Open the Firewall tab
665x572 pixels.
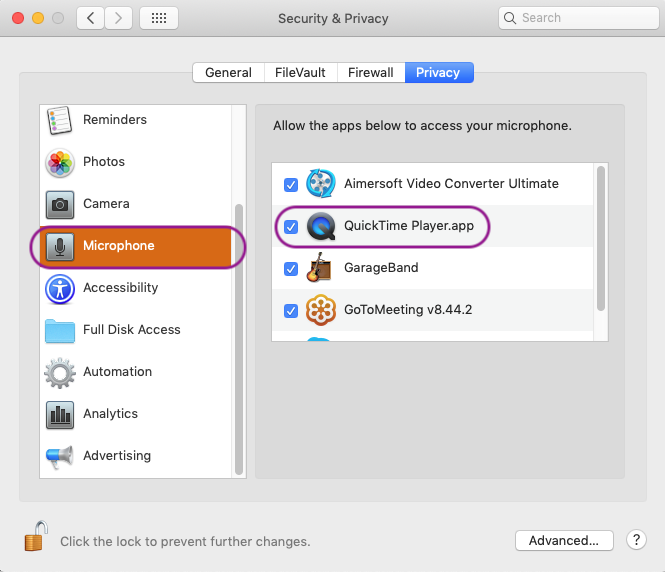(371, 73)
